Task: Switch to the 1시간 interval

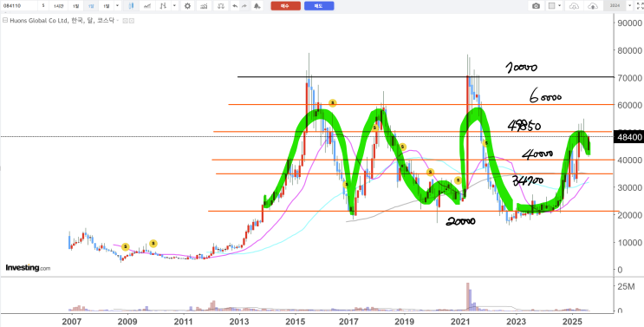Action: (x=58, y=6)
